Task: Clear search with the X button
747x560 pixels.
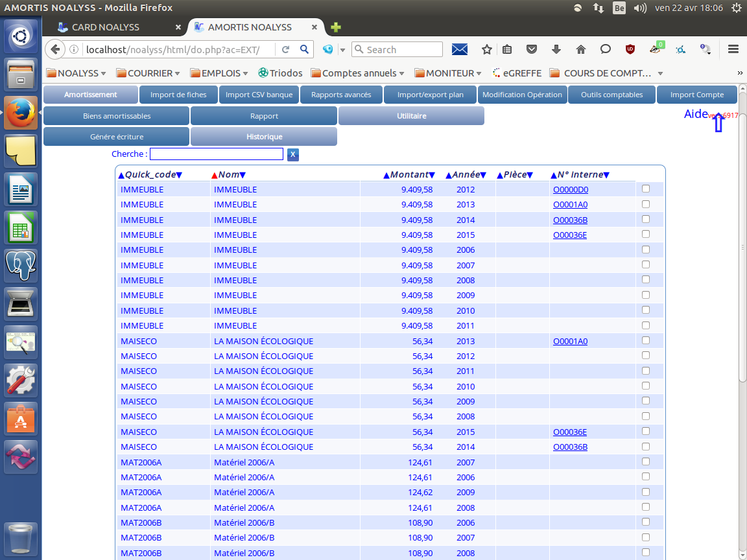Action: 293,154
